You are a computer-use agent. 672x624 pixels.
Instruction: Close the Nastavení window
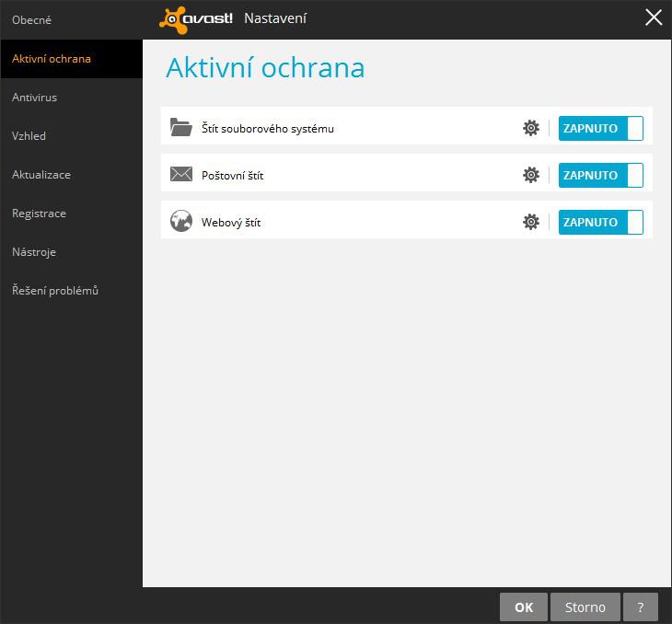coord(654,17)
